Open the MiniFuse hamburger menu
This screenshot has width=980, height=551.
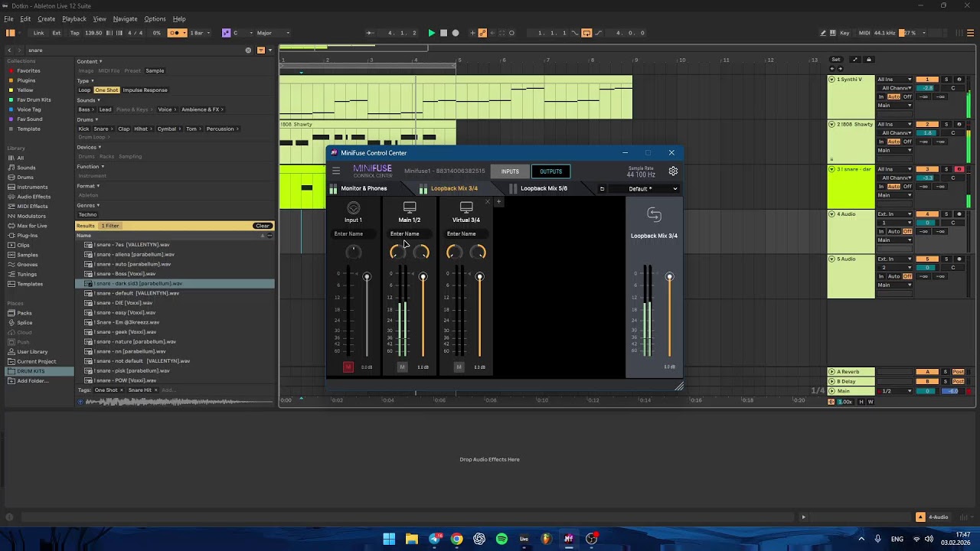pyautogui.click(x=336, y=171)
